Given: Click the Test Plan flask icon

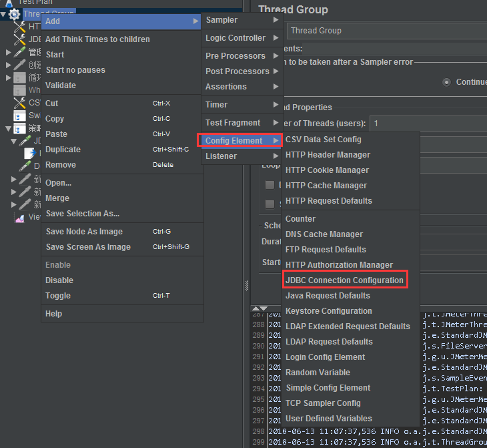Looking at the screenshot, I should pyautogui.click(x=9, y=3).
